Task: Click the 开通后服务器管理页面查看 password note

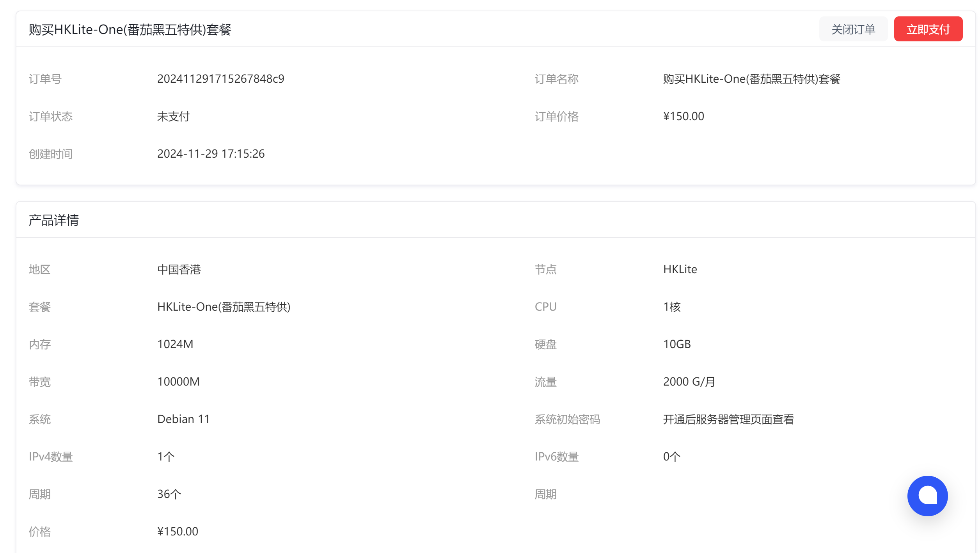Action: coord(728,419)
